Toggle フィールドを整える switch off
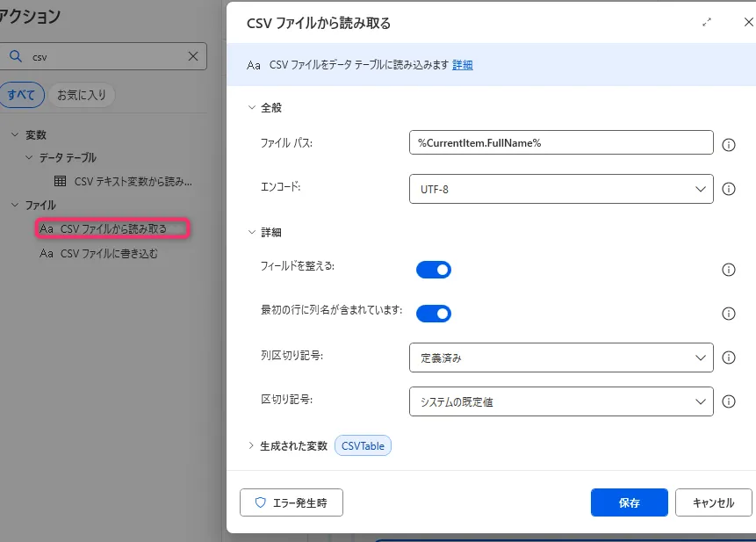Viewport: 756px width, 542px height. (x=434, y=270)
